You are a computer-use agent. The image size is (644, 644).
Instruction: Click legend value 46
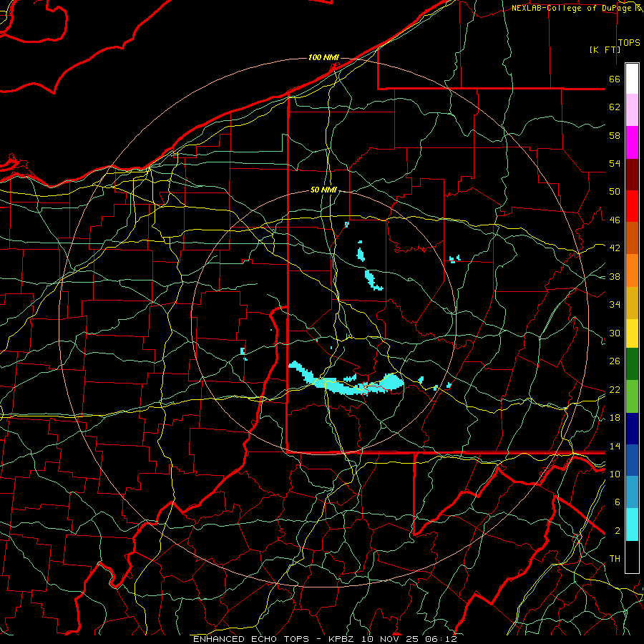coord(615,220)
